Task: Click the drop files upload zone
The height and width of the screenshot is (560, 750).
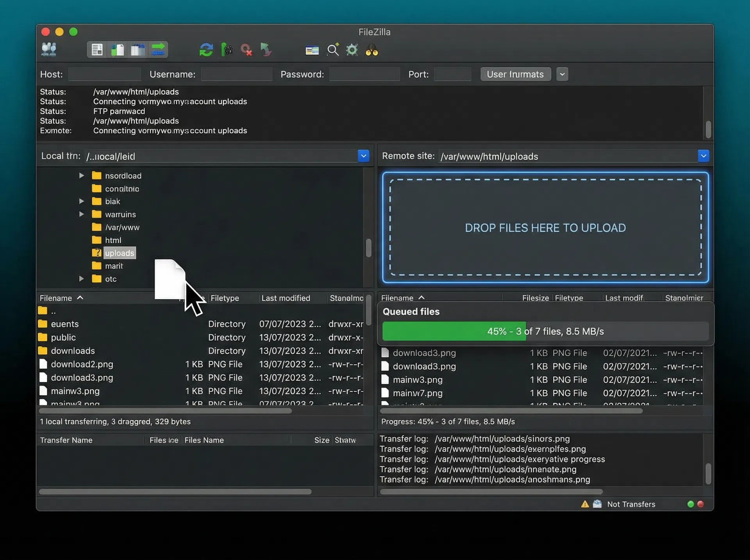Action: (x=545, y=228)
